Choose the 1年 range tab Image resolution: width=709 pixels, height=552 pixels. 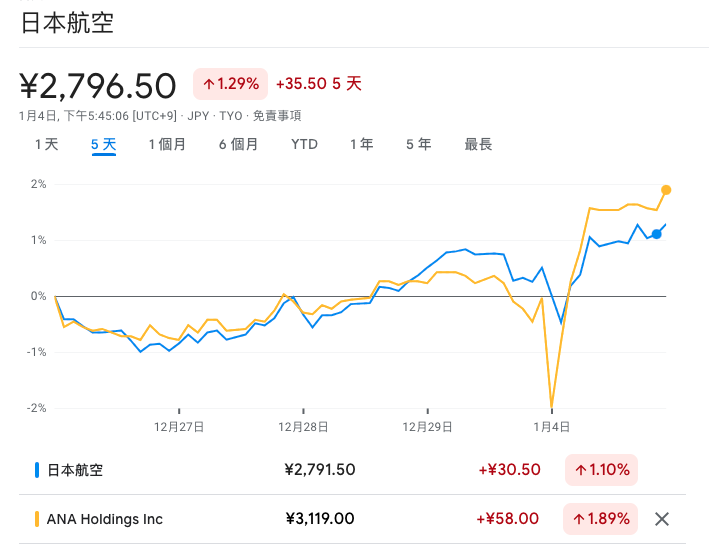pyautogui.click(x=361, y=145)
